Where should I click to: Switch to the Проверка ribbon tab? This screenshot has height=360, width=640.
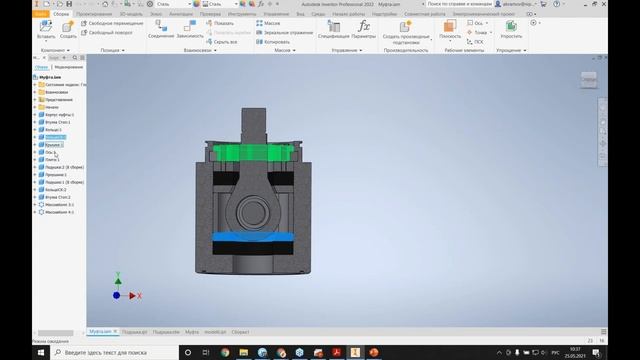tap(210, 14)
